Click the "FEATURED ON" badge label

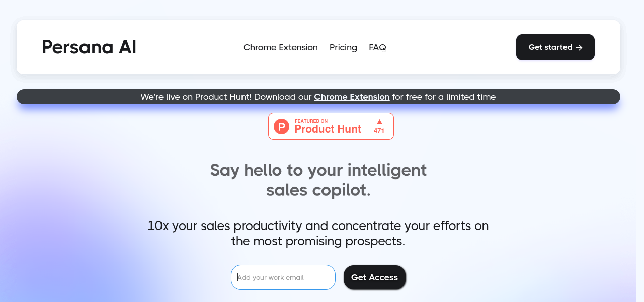coord(311,121)
